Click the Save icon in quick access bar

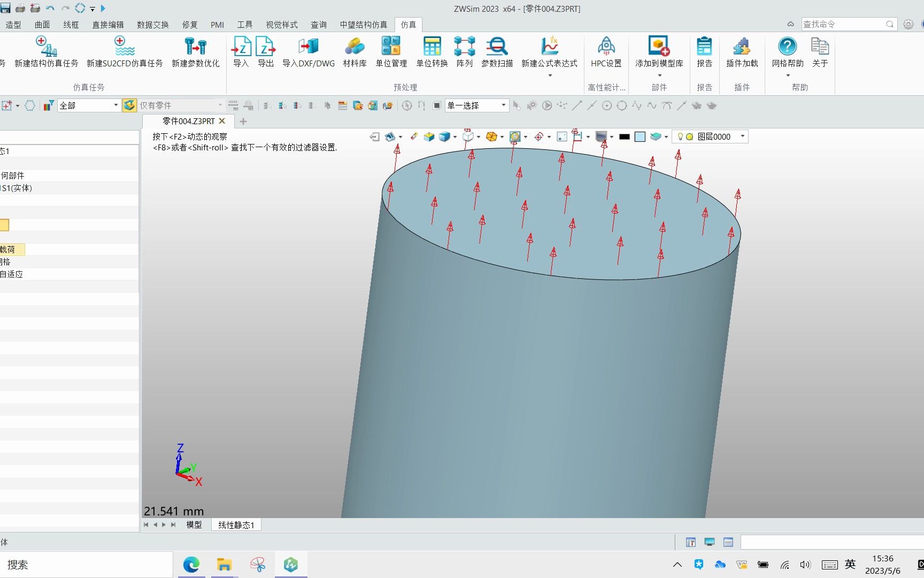point(5,8)
